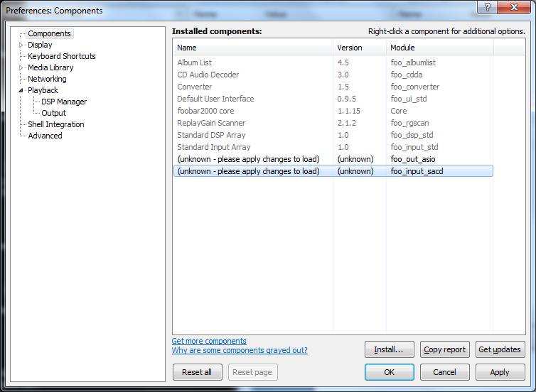
Task: Click the title bar help question mark
Action: pyautogui.click(x=488, y=7)
